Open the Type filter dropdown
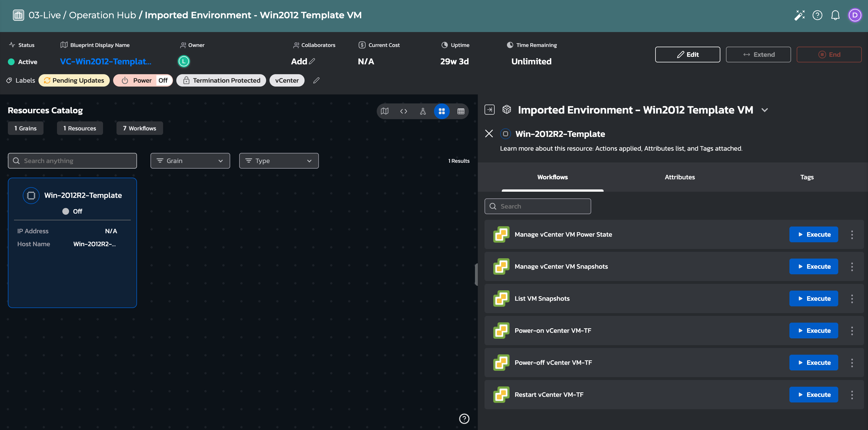The image size is (868, 430). coord(279,161)
